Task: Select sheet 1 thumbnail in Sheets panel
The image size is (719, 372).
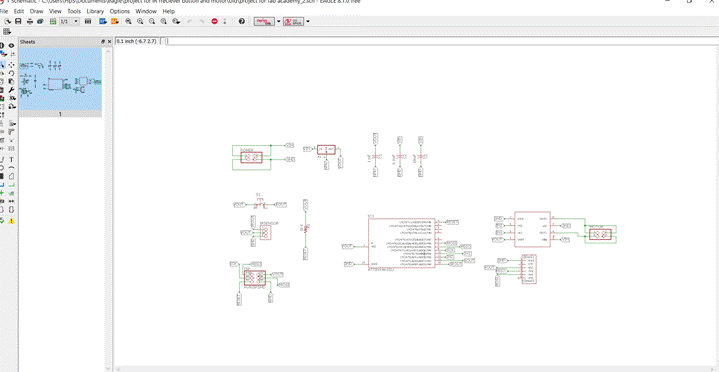Action: 60,82
